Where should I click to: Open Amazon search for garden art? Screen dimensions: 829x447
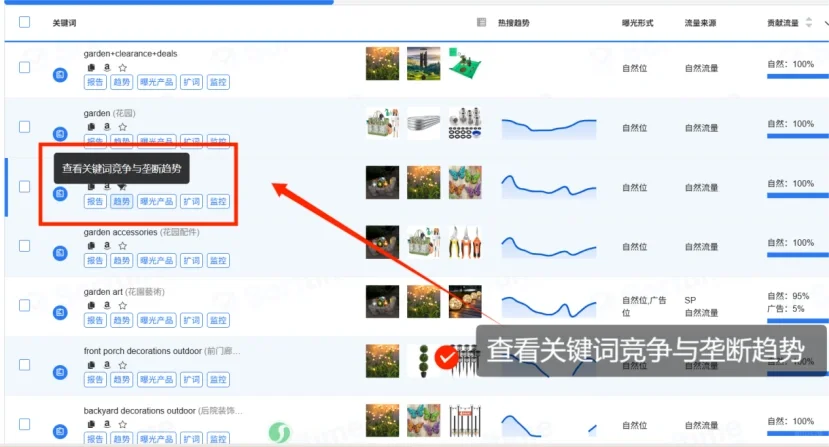pyautogui.click(x=107, y=305)
